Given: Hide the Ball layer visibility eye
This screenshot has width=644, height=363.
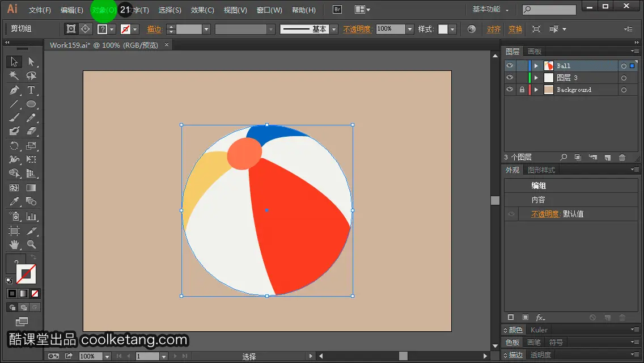Looking at the screenshot, I should pos(510,66).
